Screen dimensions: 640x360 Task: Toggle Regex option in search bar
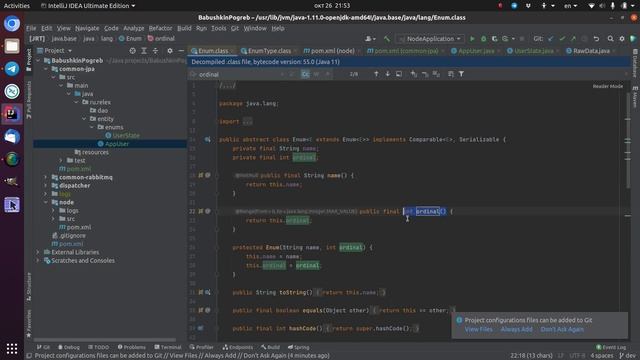pos(327,74)
